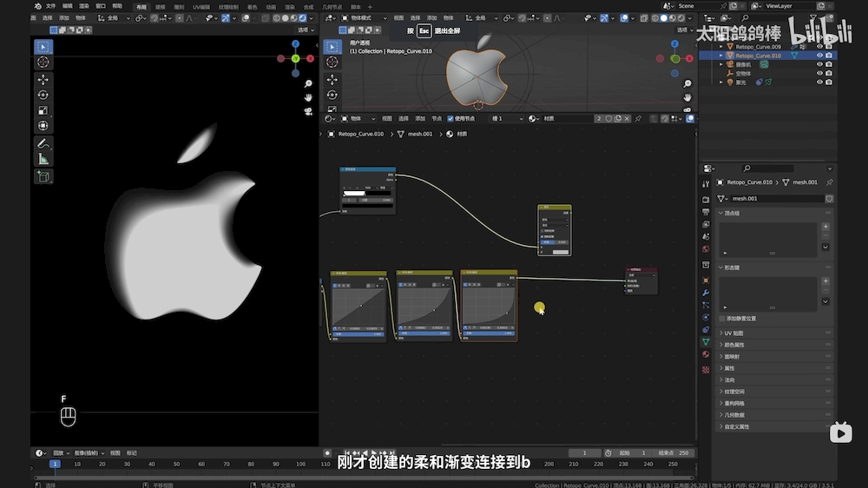Click the pan hand icon in right viewport
The height and width of the screenshot is (488, 868).
687,97
